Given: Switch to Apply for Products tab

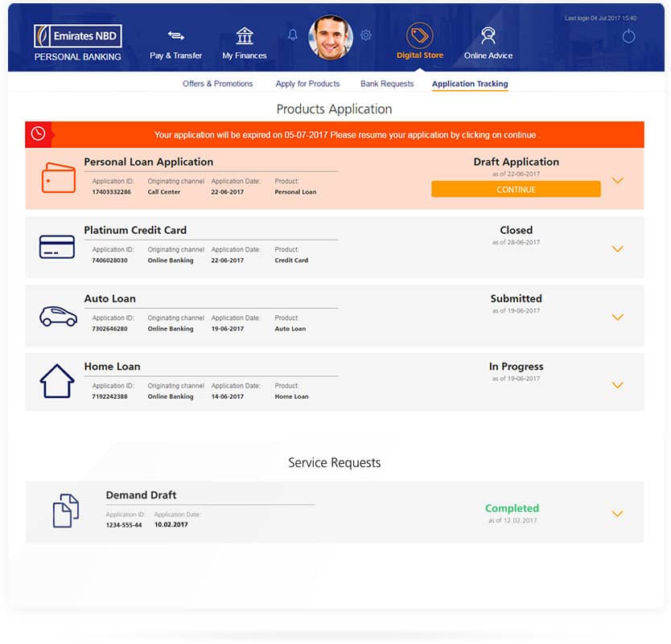Looking at the screenshot, I should 307,84.
